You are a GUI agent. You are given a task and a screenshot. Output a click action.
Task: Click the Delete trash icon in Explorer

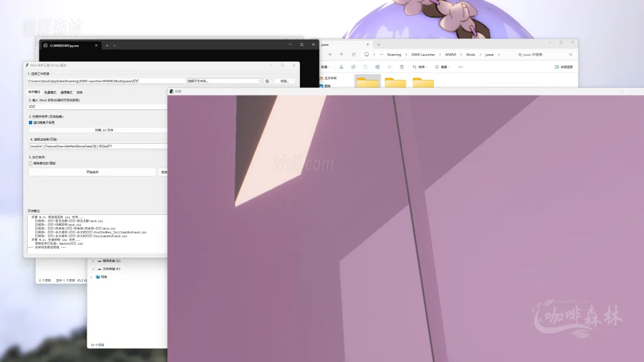pos(401,67)
